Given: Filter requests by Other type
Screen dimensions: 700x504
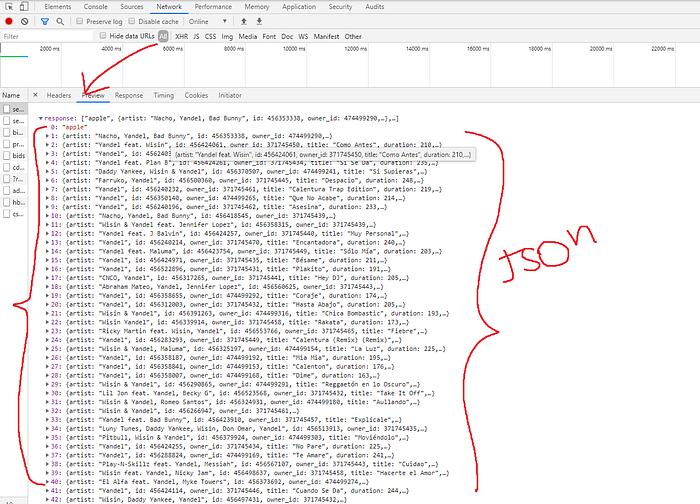Looking at the screenshot, I should [x=353, y=36].
